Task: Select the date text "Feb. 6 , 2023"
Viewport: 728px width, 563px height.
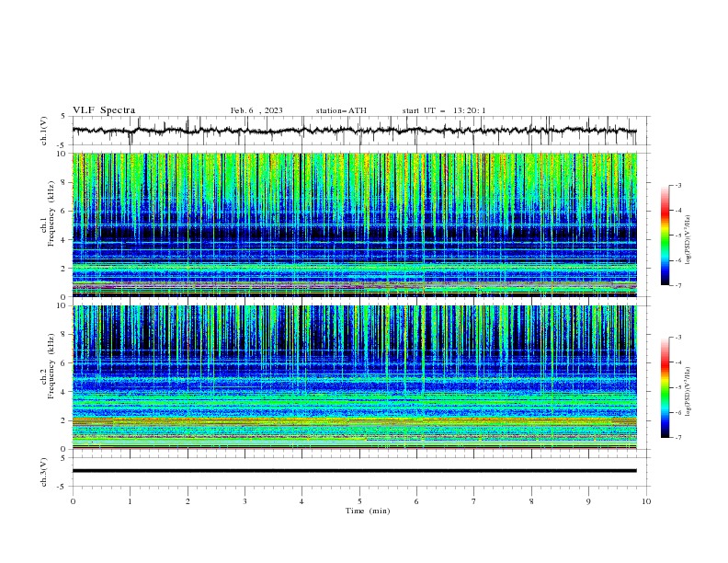Action: (256, 110)
